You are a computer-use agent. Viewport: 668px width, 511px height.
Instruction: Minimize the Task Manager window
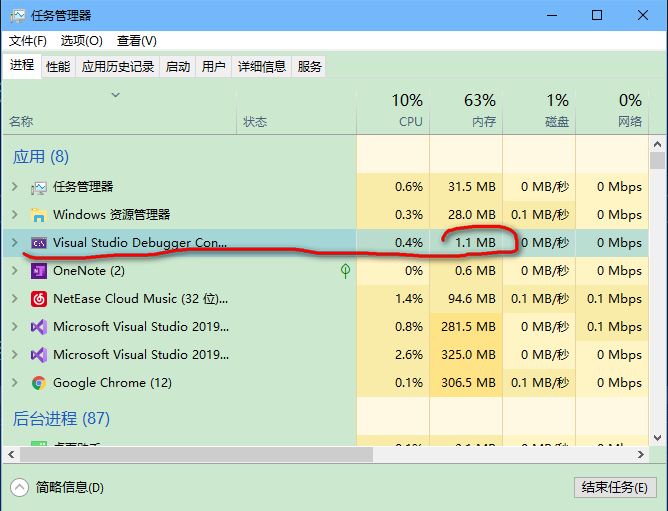tap(552, 16)
